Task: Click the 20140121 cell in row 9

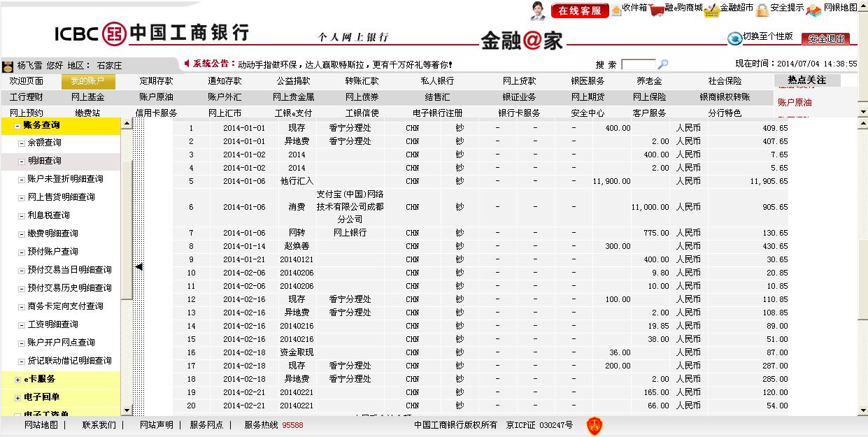Action: click(x=297, y=260)
